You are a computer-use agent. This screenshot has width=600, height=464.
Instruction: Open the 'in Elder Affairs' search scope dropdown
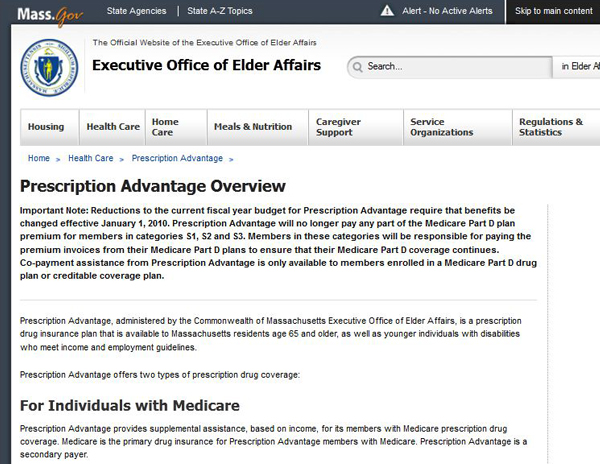[x=576, y=67]
